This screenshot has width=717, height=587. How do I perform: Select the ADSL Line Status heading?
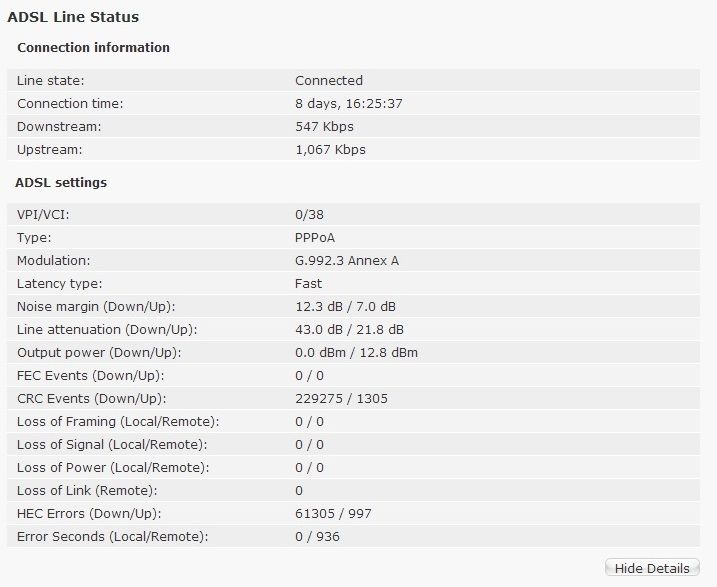[x=73, y=17]
